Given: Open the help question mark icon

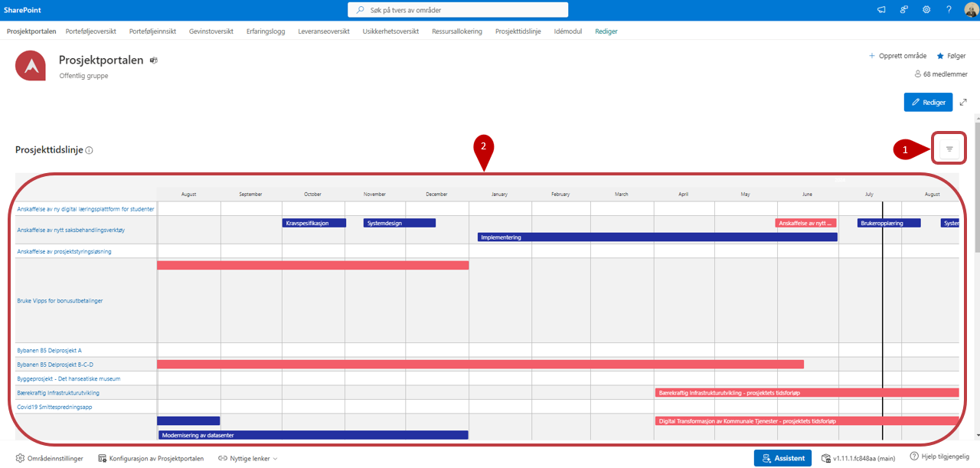Looking at the screenshot, I should click(x=949, y=10).
